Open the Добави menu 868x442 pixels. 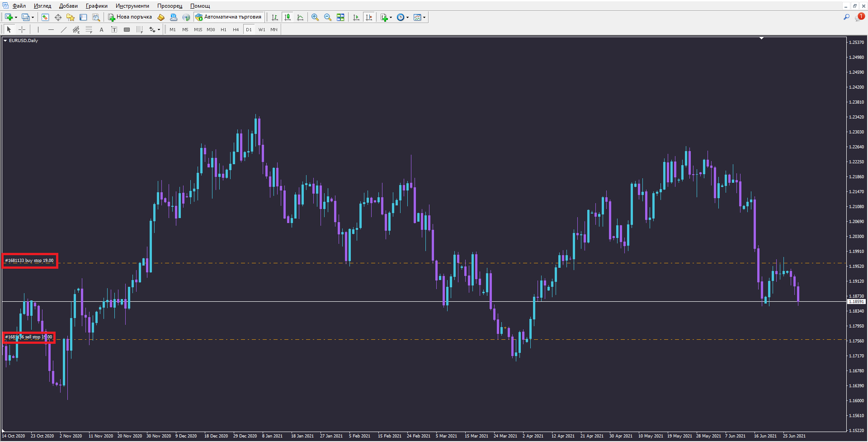pos(68,6)
